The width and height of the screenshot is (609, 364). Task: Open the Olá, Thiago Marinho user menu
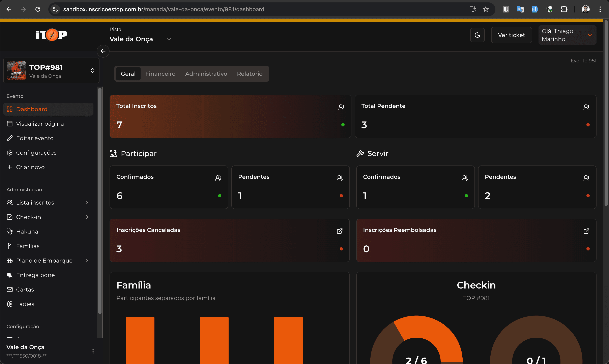click(x=567, y=35)
